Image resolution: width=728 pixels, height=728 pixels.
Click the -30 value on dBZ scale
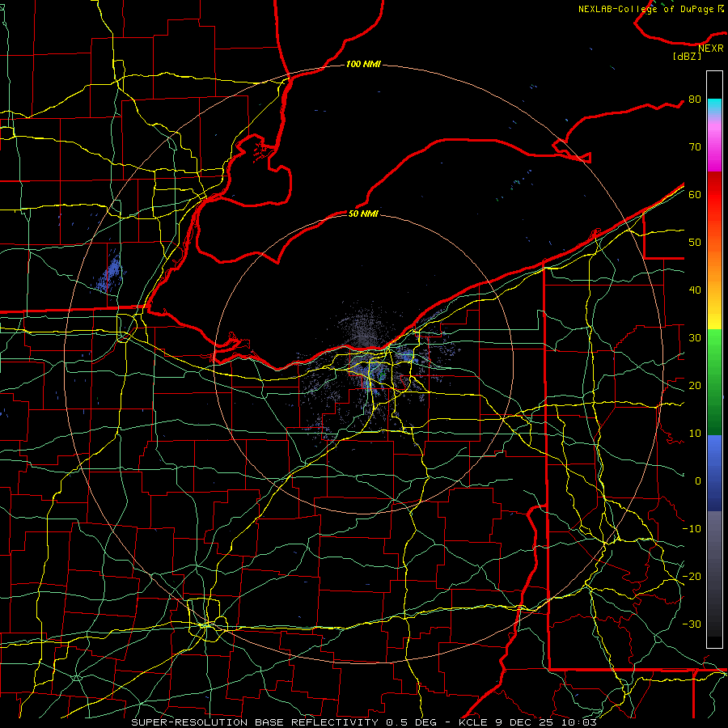click(x=692, y=624)
